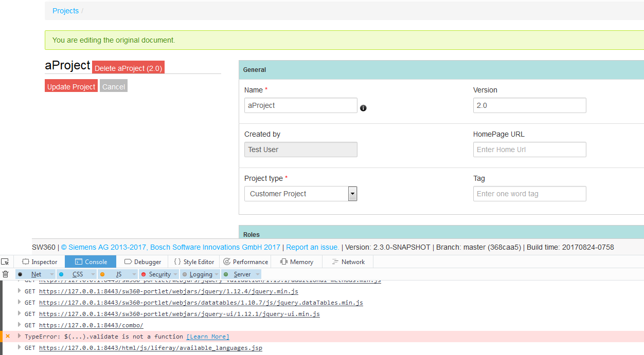Expand the jquery-ui.min.js GET entry
The width and height of the screenshot is (644, 355).
20,313
